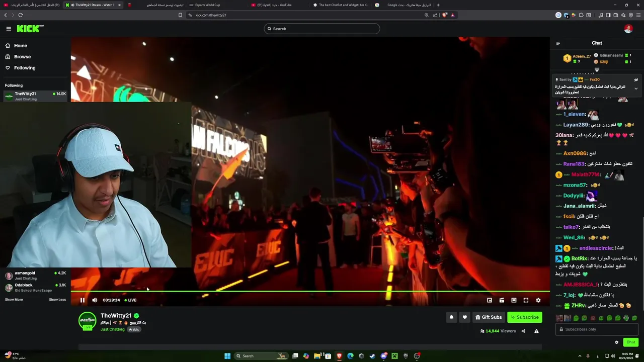Expand the list with Show More
Screen dimensions: 644x362
[x=14, y=300]
